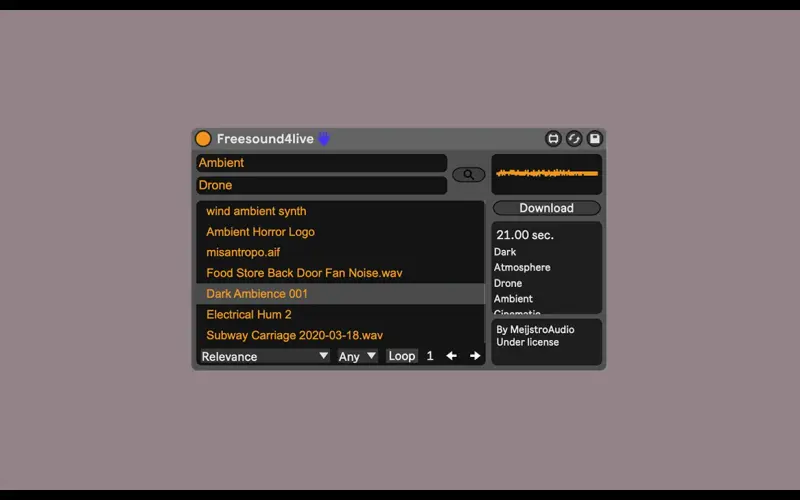Click the hot-swap icon in device header
Viewport: 800px width, 500px height.
553,139
